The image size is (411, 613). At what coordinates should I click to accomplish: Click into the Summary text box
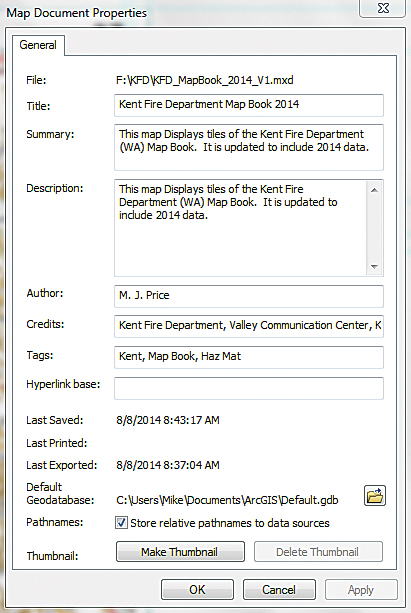coord(249,147)
